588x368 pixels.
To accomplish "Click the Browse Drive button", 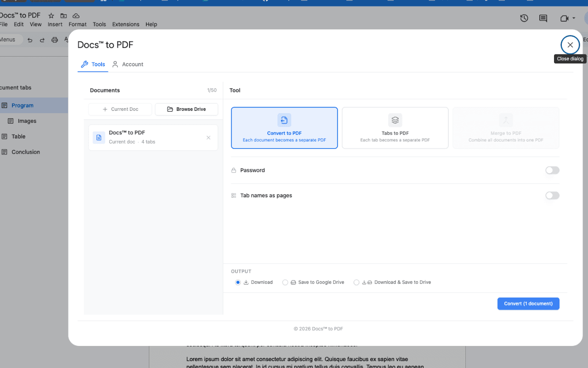I will point(186,109).
